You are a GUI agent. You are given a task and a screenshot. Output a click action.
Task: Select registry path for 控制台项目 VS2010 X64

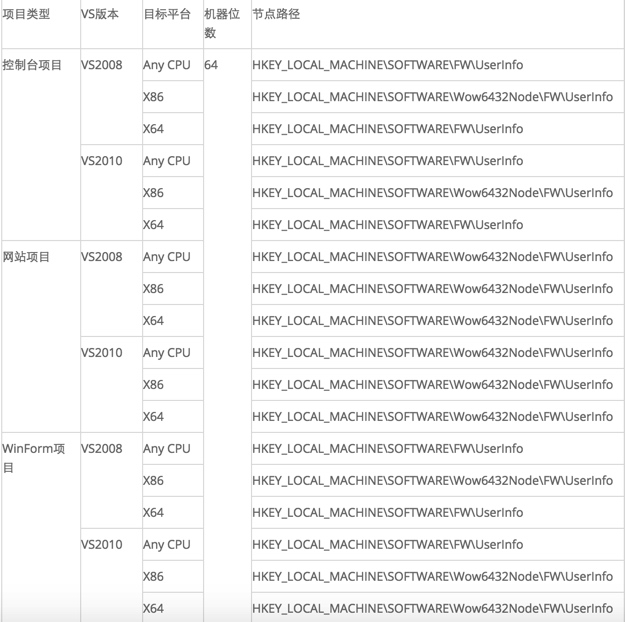tap(438, 224)
